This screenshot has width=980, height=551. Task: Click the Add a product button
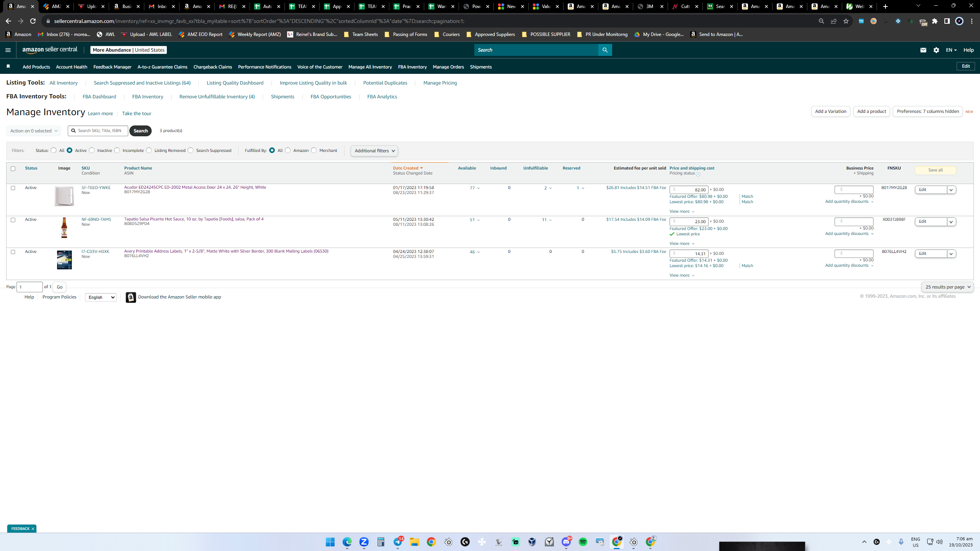871,111
